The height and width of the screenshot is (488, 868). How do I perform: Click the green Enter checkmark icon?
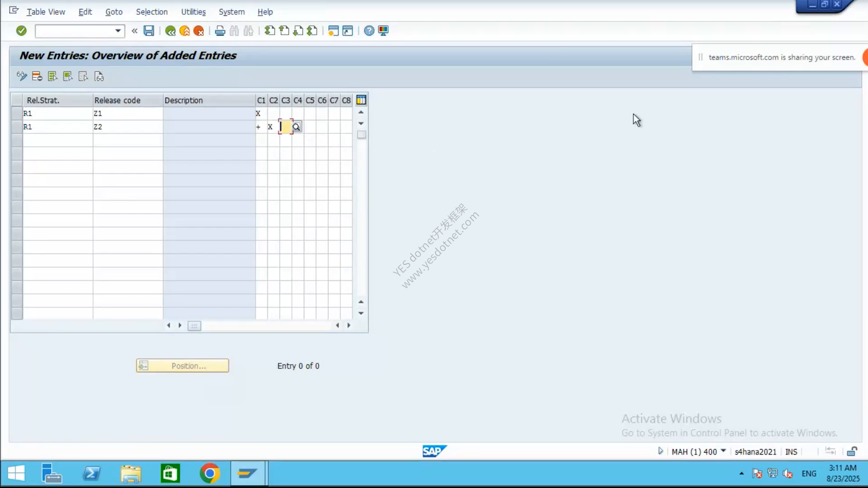click(21, 31)
